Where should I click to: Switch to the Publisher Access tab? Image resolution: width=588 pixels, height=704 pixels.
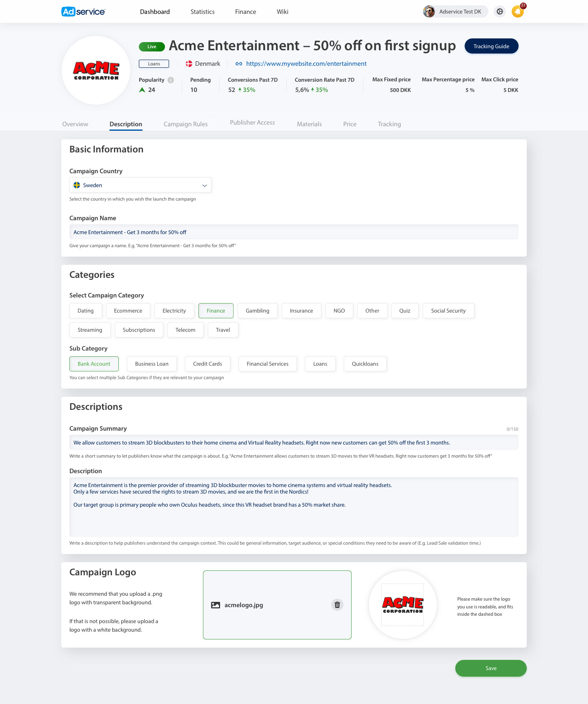click(252, 123)
